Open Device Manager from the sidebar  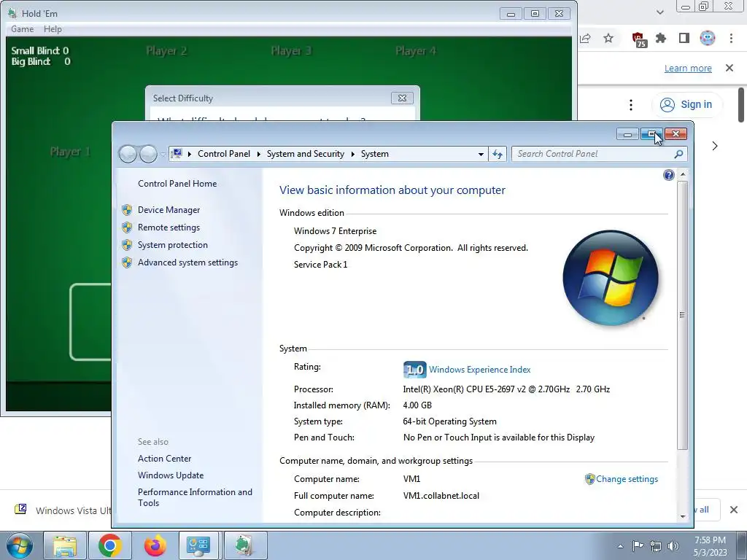pyautogui.click(x=169, y=210)
